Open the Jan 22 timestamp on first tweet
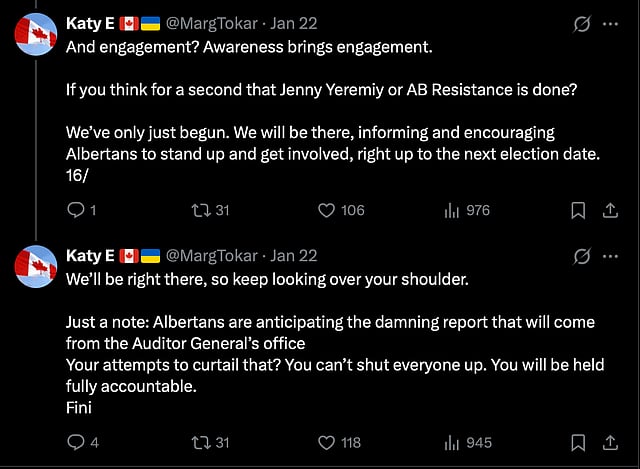 click(294, 23)
